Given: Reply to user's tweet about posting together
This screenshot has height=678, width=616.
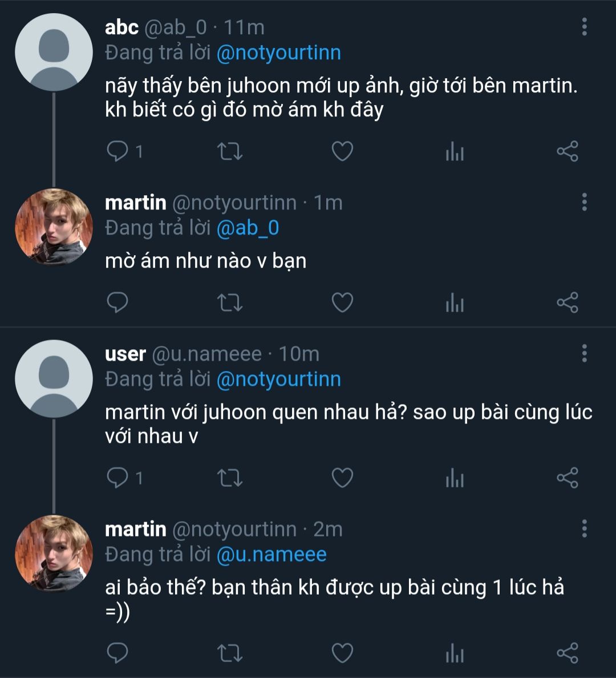Looking at the screenshot, I should [x=118, y=478].
